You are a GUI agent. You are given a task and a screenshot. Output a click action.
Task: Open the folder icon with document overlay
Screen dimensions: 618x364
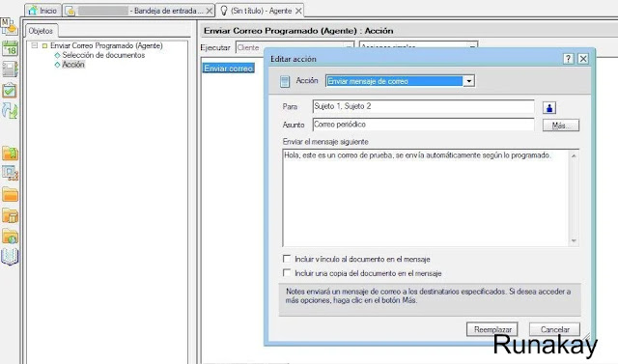pyautogui.click(x=10, y=215)
